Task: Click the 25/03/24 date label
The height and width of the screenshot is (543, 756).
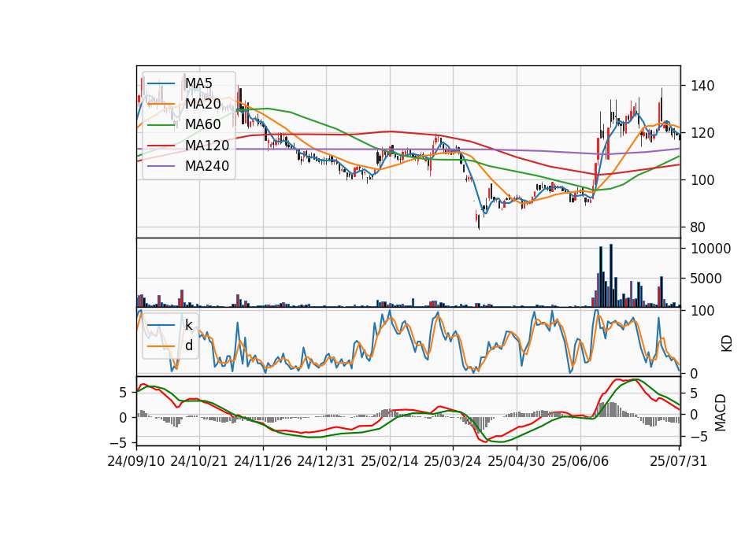Action: 453,461
